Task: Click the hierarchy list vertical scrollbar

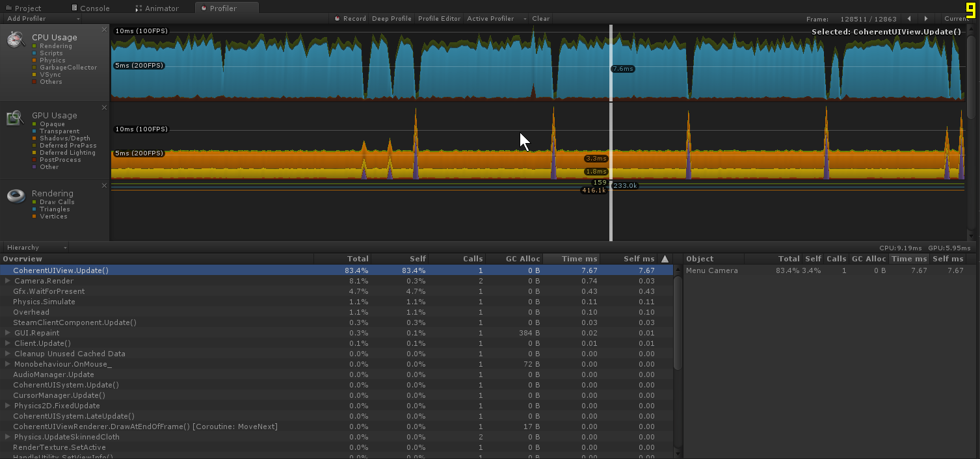Action: (x=678, y=322)
